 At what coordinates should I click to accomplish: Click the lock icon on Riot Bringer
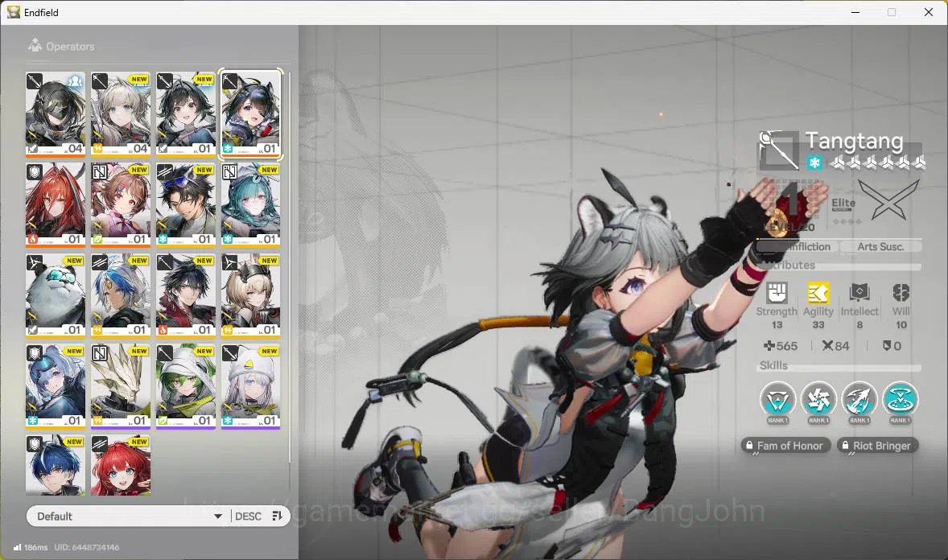pos(845,446)
